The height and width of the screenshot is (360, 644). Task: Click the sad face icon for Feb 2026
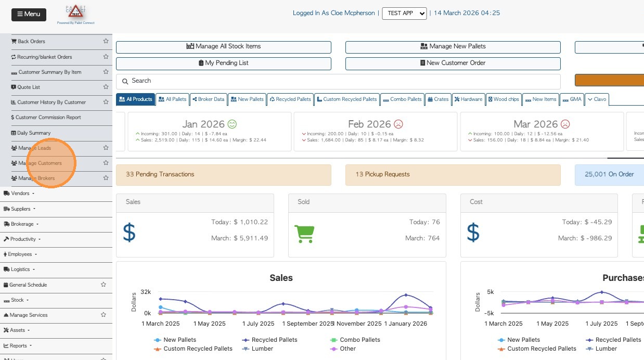(x=398, y=124)
